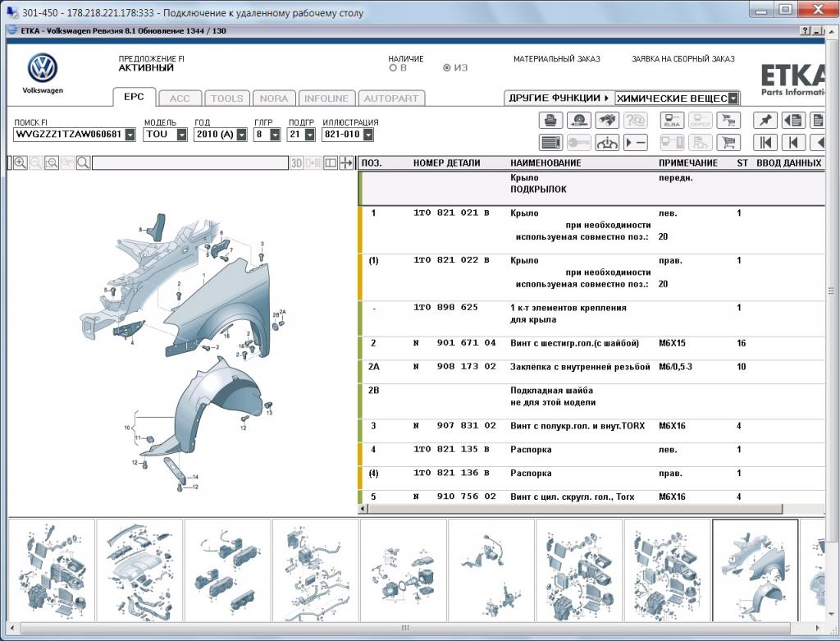
Task: Open the single shopping cart icon
Action: click(x=728, y=143)
